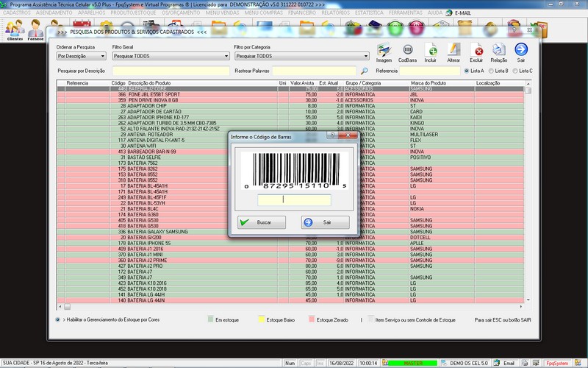Select the ADAPTADOR IPHONE KD-177 row

click(290, 118)
